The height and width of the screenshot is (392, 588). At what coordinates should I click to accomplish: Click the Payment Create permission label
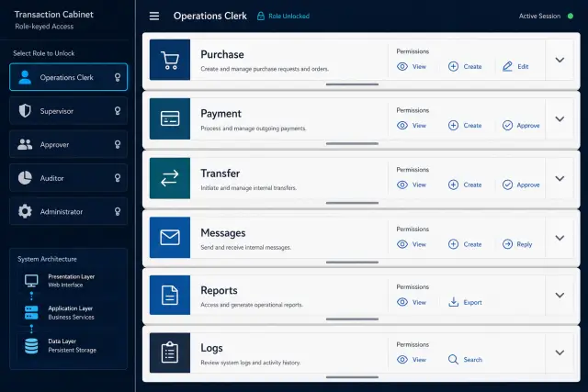tap(472, 126)
